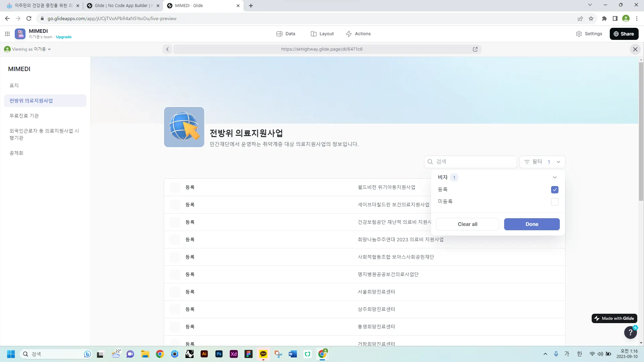Click the help question mark bubble

click(630, 333)
